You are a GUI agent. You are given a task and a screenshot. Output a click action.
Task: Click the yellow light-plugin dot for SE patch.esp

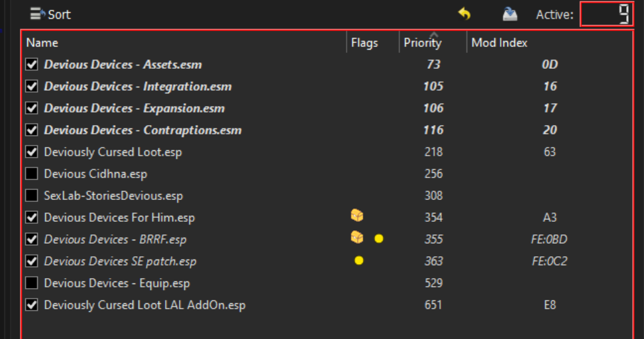[359, 261]
